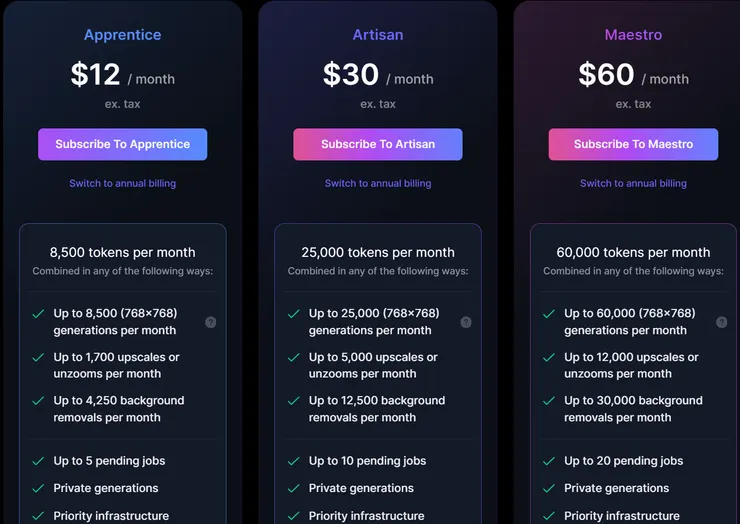Click Apprentice Priority infrastructure text
The height and width of the screenshot is (524, 740).
(111, 516)
